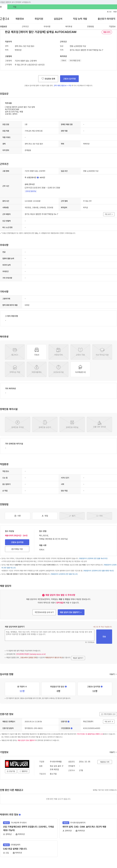Open the 가나에코텍 주식회사 recommended job card
117x868 pixels.
point(29,828)
